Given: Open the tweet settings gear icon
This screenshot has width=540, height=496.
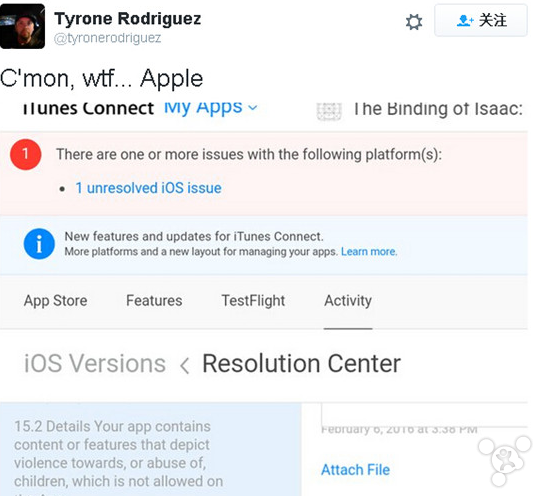Looking at the screenshot, I should [414, 22].
